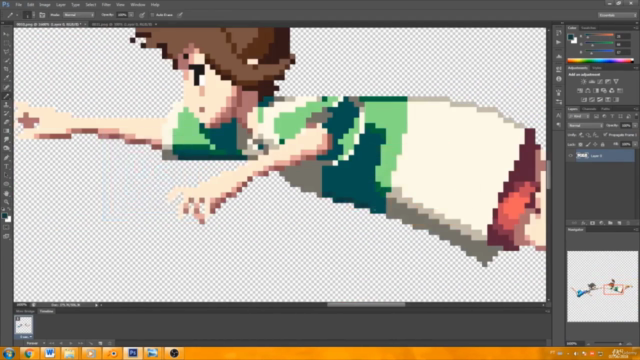
Task: Select the Magic Wand tool
Action: coord(7,60)
